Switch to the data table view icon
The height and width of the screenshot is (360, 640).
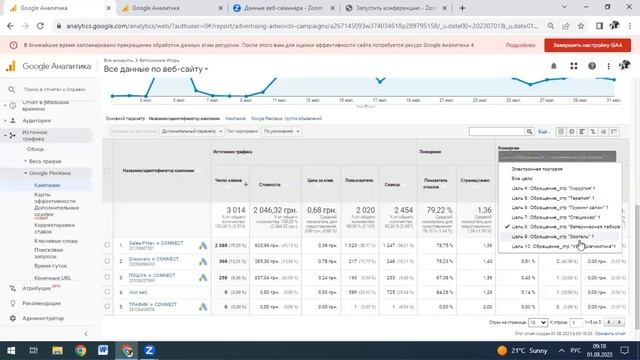click(x=561, y=131)
